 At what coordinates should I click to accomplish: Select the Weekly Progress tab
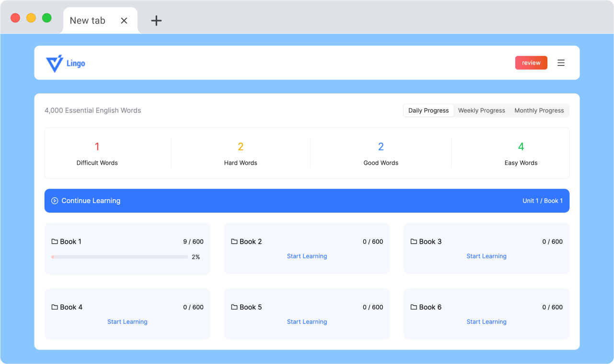click(481, 111)
